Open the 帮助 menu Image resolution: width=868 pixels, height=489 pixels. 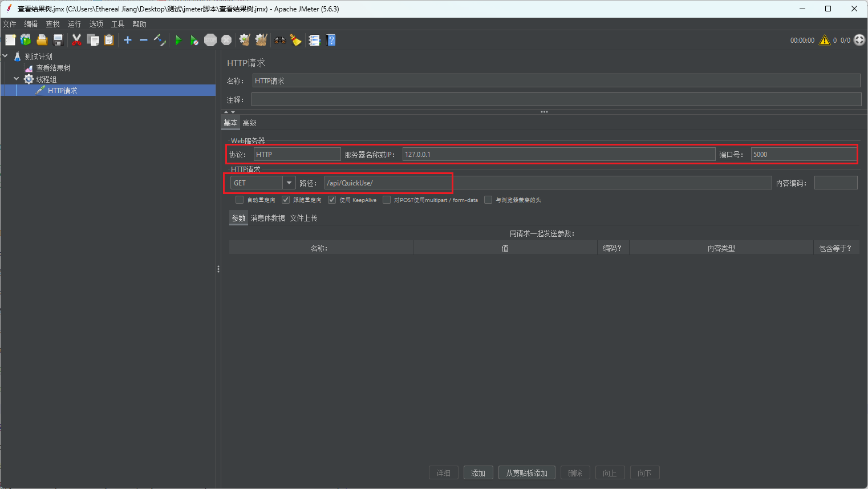(x=139, y=24)
